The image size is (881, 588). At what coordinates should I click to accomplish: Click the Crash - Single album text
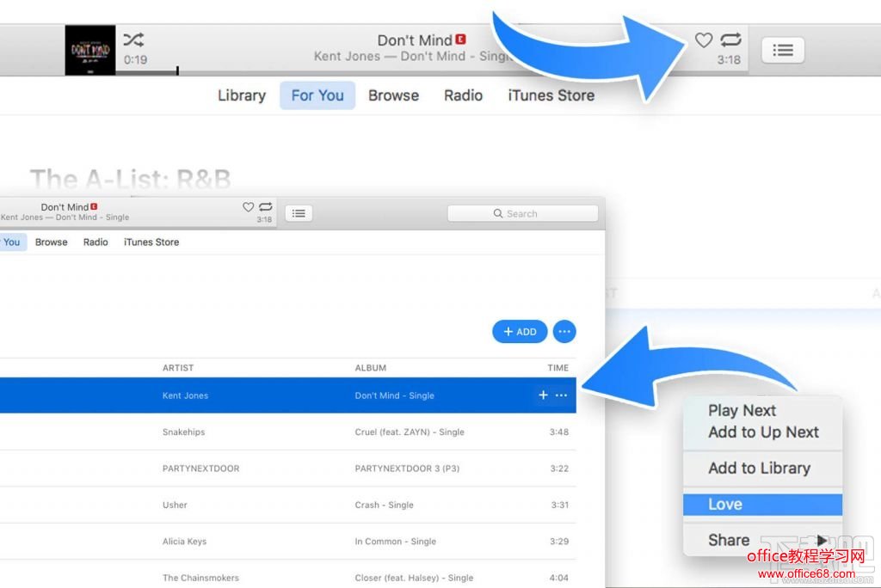tap(384, 505)
